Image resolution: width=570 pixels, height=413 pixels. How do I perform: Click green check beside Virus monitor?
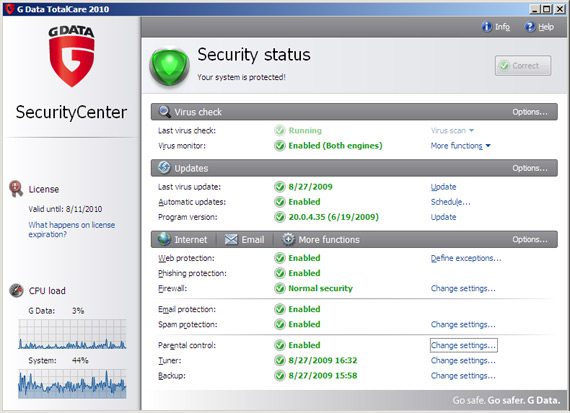[280, 146]
